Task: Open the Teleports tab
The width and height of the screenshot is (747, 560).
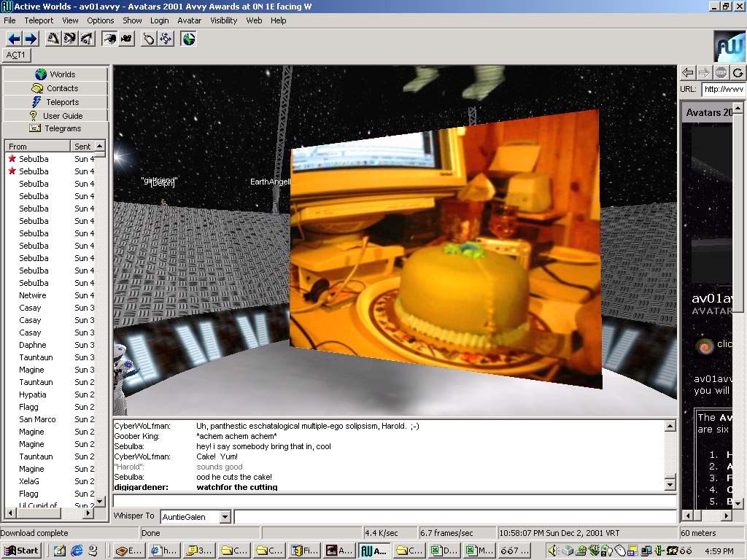Action: [55, 102]
